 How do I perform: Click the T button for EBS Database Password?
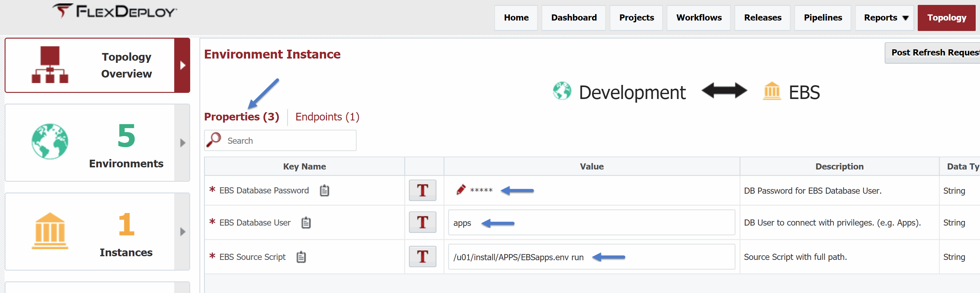pyautogui.click(x=422, y=190)
